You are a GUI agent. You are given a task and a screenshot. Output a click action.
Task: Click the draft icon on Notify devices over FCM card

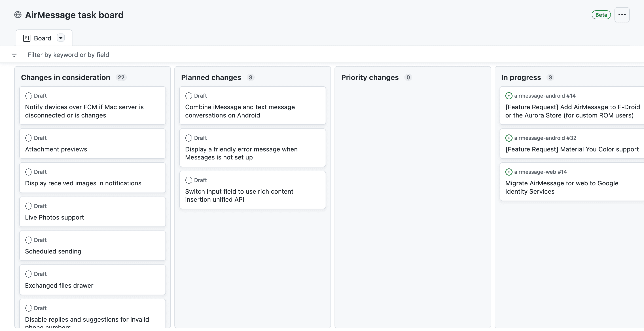click(x=28, y=96)
